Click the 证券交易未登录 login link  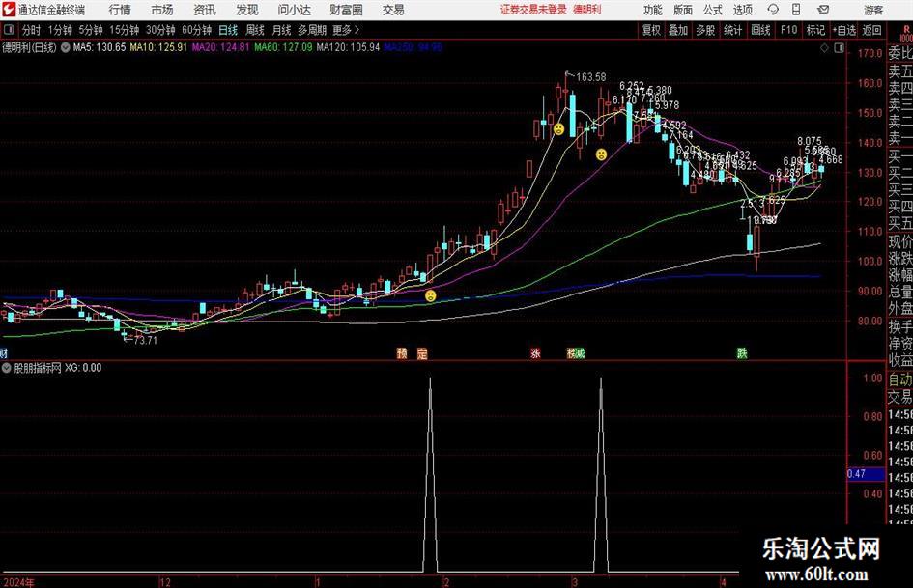(x=532, y=10)
